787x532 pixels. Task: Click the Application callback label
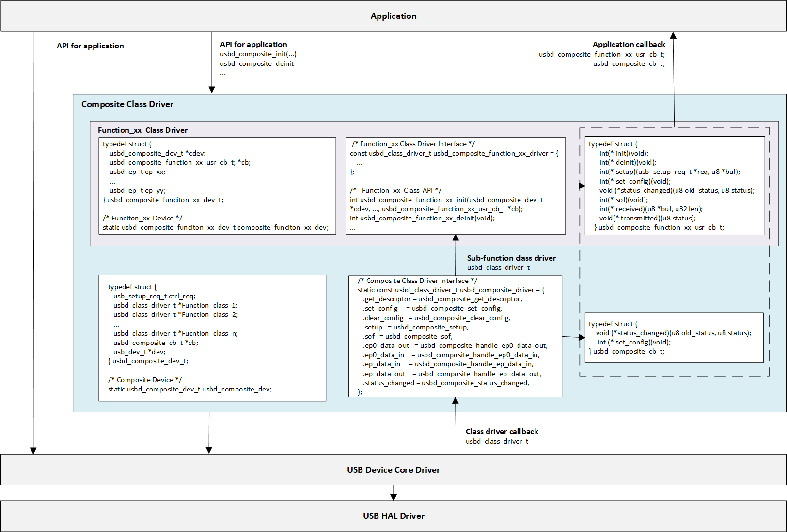[x=629, y=44]
